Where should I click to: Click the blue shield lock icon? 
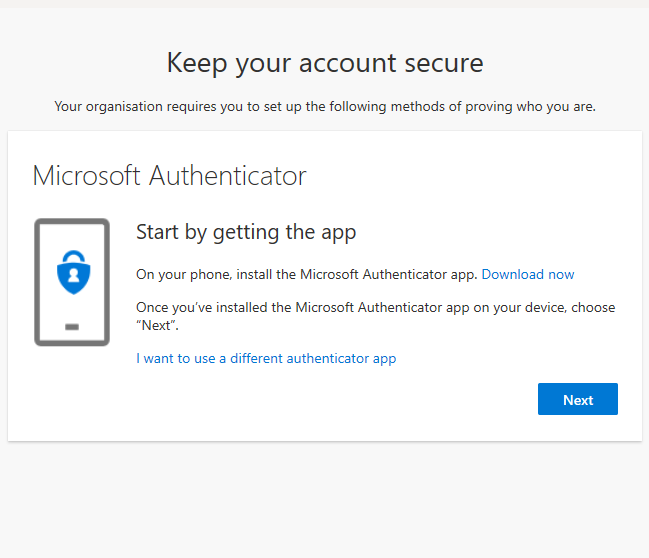click(x=74, y=272)
